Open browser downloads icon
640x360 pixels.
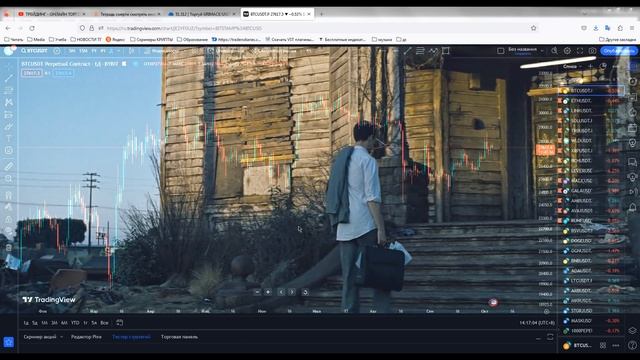(x=596, y=28)
